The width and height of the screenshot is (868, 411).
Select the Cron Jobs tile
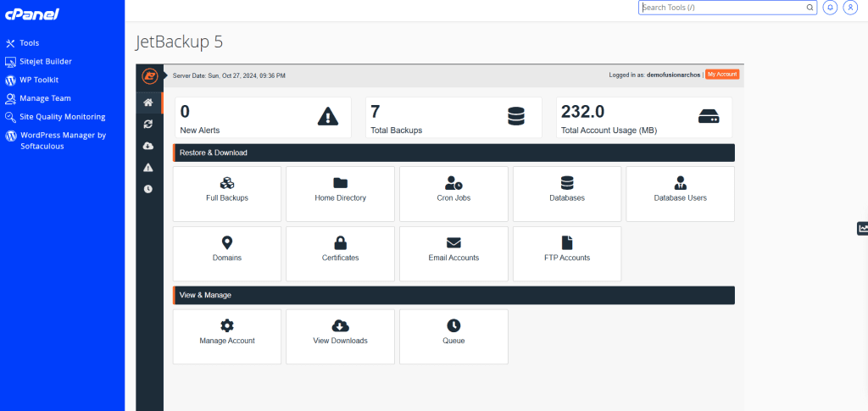point(453,194)
